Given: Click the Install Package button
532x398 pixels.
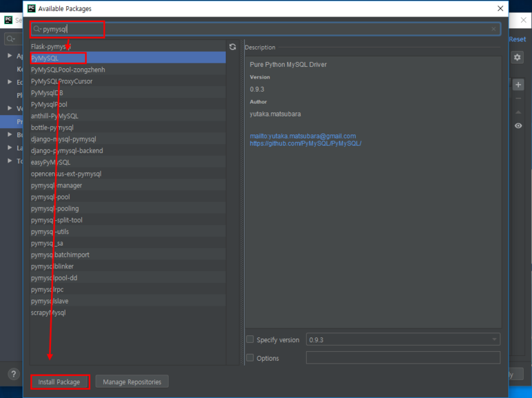Looking at the screenshot, I should click(59, 381).
